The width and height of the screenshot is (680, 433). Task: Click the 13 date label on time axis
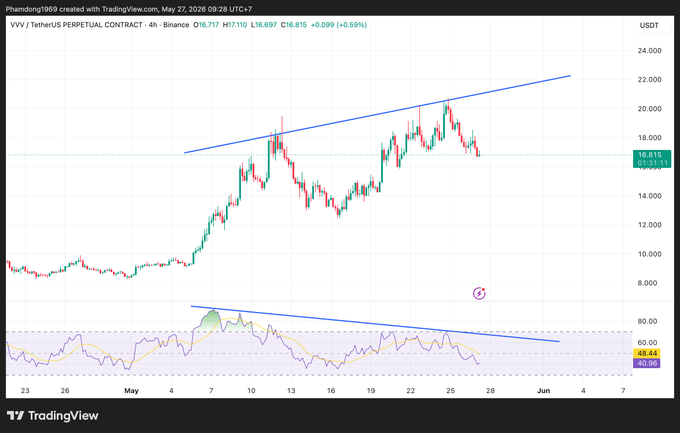[291, 391]
